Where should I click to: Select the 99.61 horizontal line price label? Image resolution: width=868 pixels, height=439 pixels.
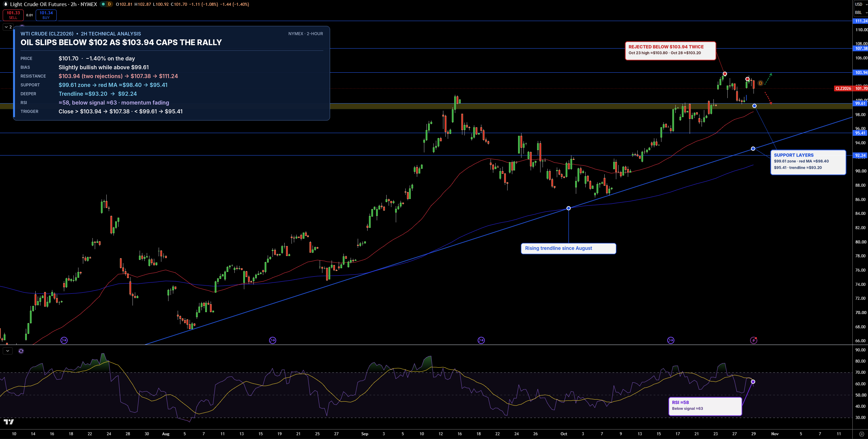click(861, 104)
